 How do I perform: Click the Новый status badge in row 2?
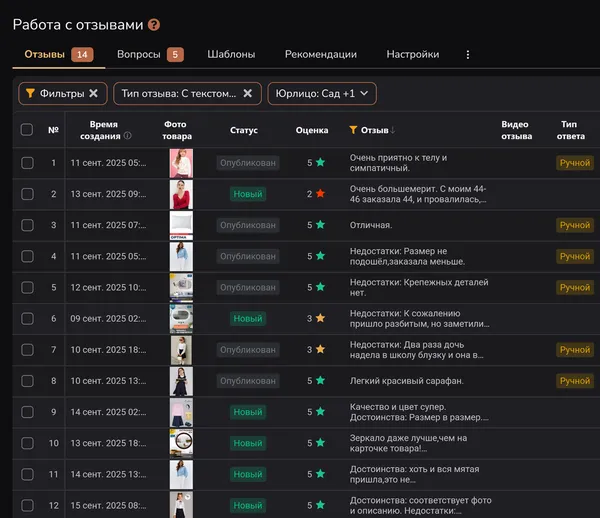(x=247, y=194)
